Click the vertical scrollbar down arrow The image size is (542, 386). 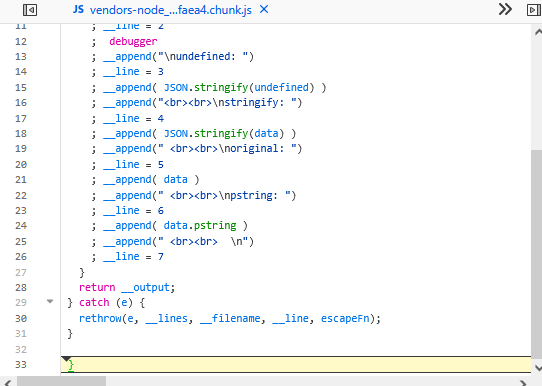click(538, 367)
